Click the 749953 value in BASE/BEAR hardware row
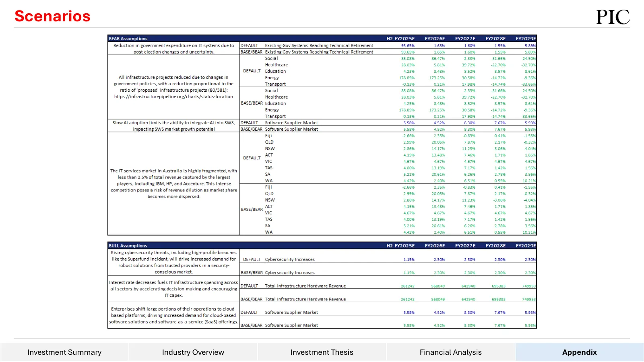The width and height of the screenshot is (644, 362). coord(529,299)
